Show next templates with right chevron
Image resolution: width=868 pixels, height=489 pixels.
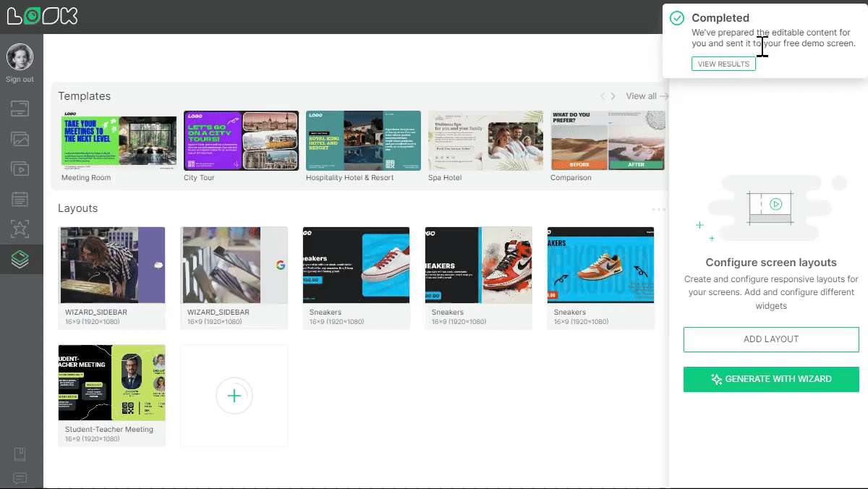pyautogui.click(x=613, y=96)
